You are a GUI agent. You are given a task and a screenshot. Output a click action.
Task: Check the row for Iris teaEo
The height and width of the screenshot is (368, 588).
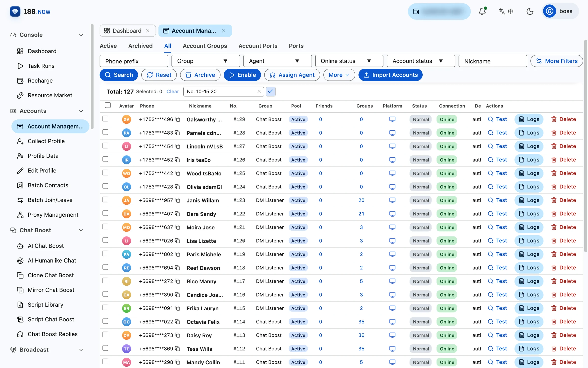(x=105, y=159)
